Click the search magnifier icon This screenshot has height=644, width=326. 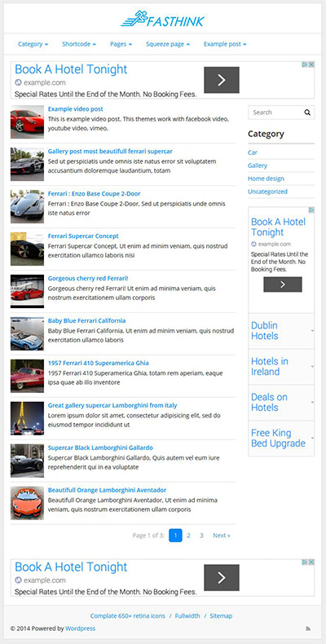[307, 112]
